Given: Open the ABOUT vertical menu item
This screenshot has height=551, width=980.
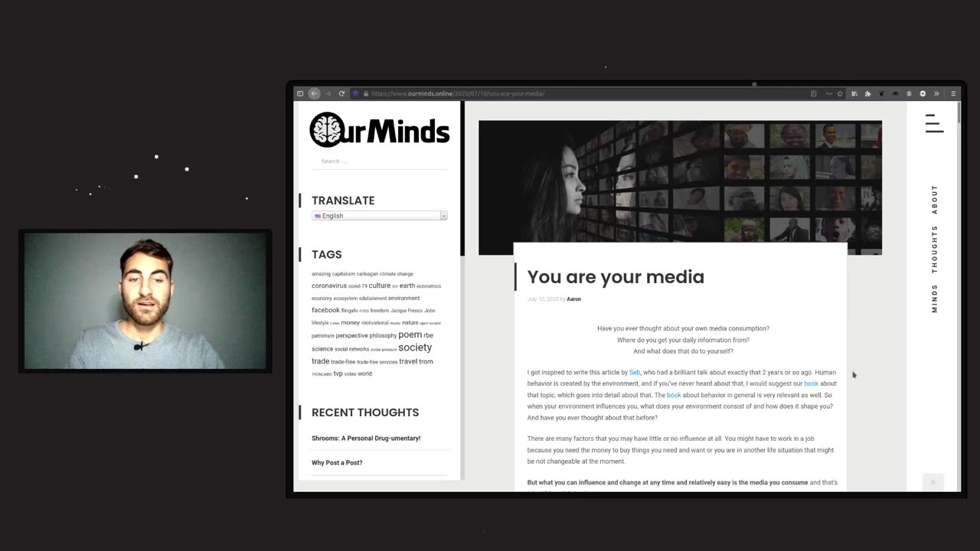Looking at the screenshot, I should pyautogui.click(x=934, y=199).
